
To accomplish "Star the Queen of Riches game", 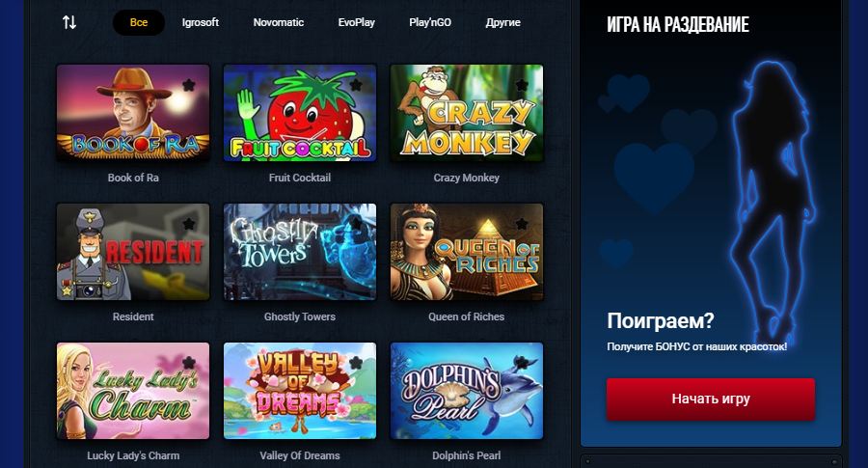I will click(522, 224).
